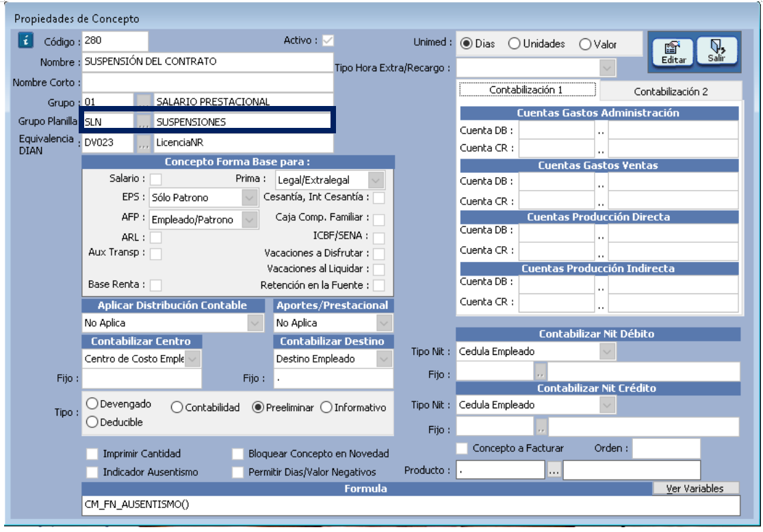763x532 pixels.
Task: Check the ICBF/SENA checkbox
Action: click(x=378, y=237)
